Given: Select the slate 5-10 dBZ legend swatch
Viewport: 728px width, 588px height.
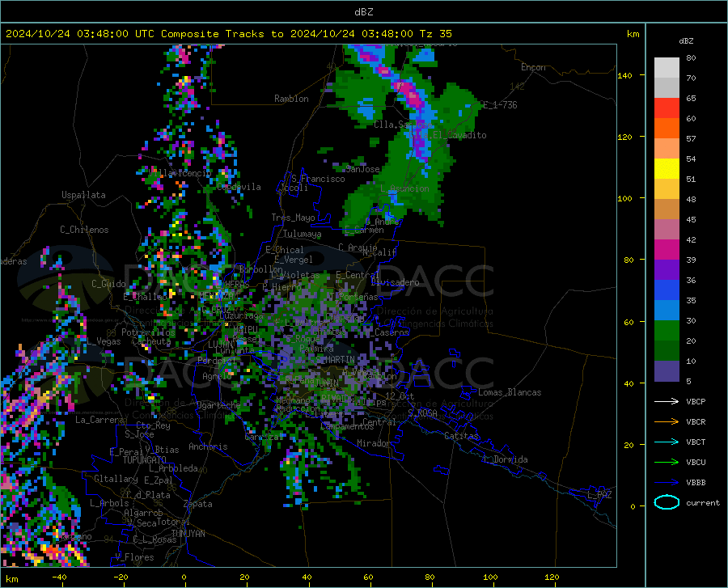Looking at the screenshot, I should tap(667, 371).
